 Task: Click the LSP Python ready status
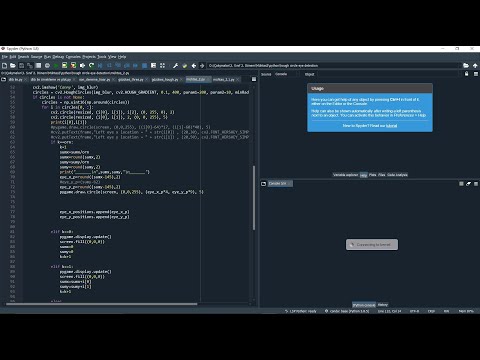(x=301, y=311)
